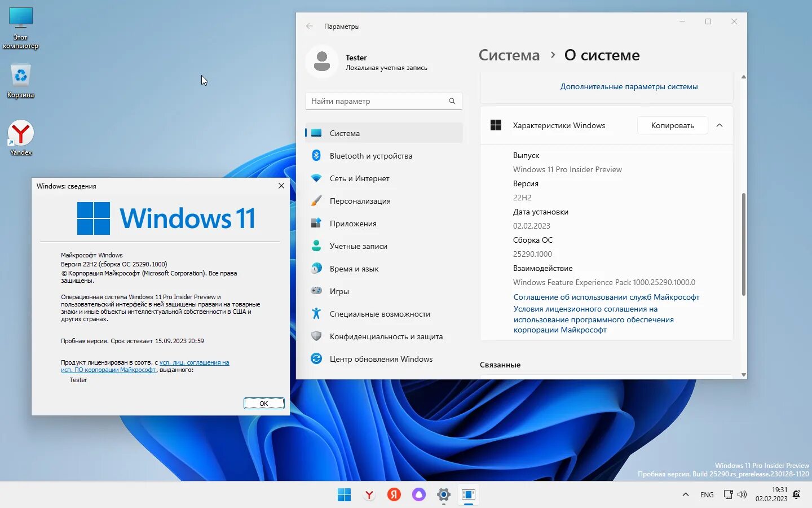Open the network tray icon
Image resolution: width=812 pixels, height=508 pixels.
pyautogui.click(x=728, y=495)
